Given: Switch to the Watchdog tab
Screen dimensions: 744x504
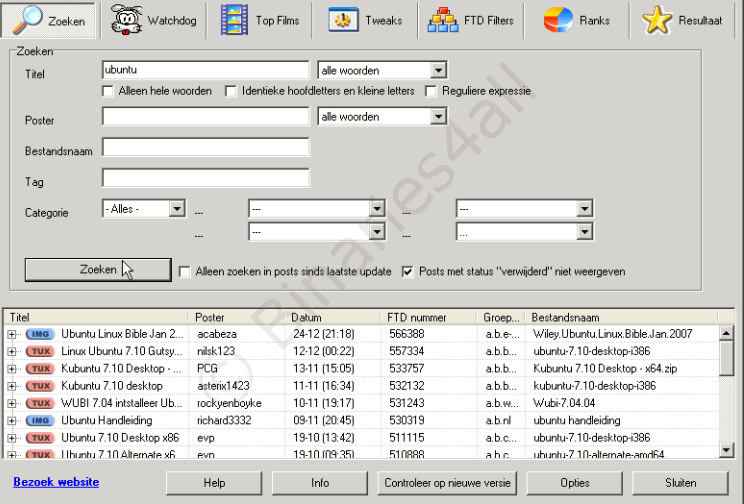Looking at the screenshot, I should 153,20.
